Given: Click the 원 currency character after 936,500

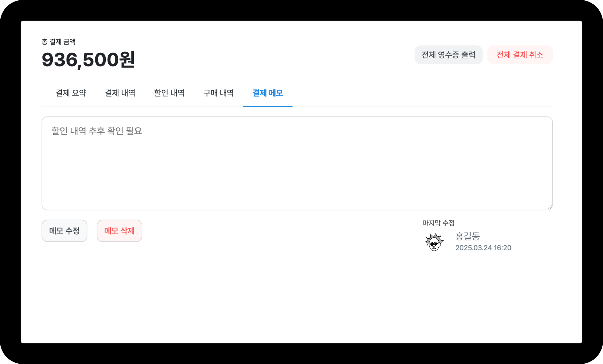Looking at the screenshot, I should (127, 59).
